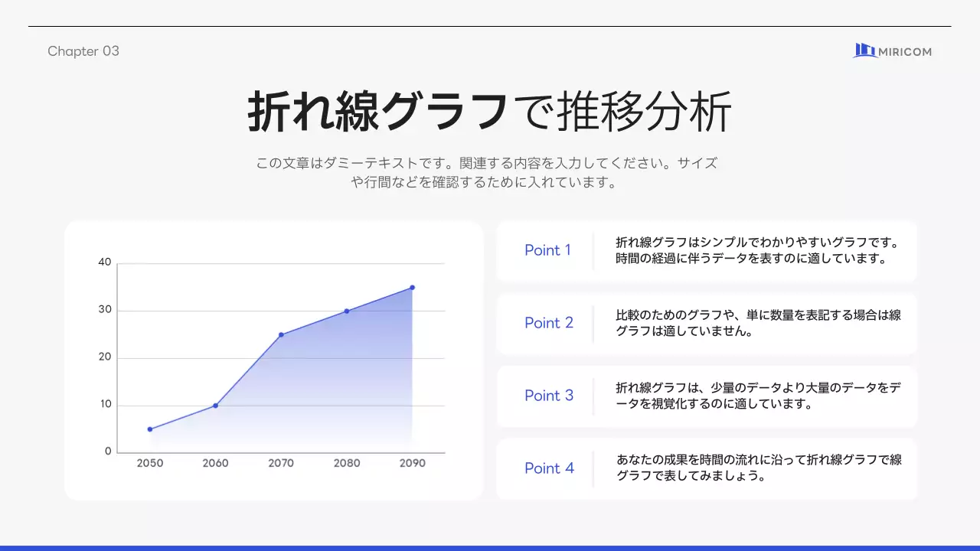Toggle the Point 2 card

(706, 324)
